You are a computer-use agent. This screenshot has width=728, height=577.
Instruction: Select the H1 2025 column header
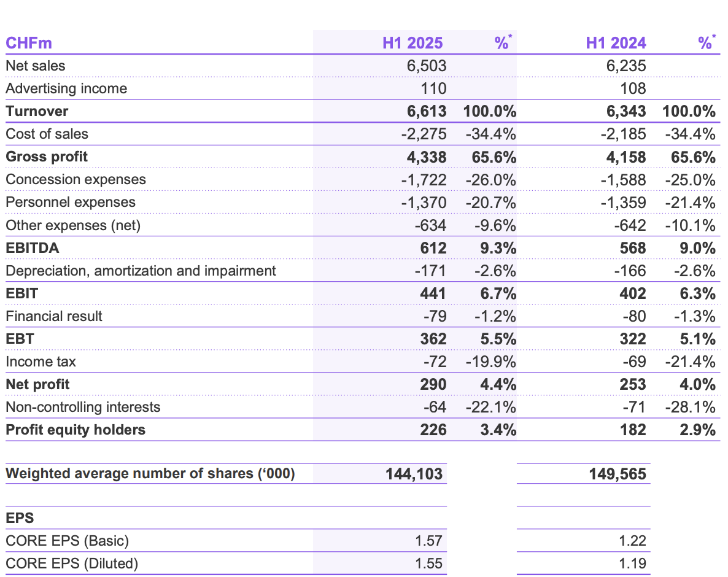click(x=412, y=43)
